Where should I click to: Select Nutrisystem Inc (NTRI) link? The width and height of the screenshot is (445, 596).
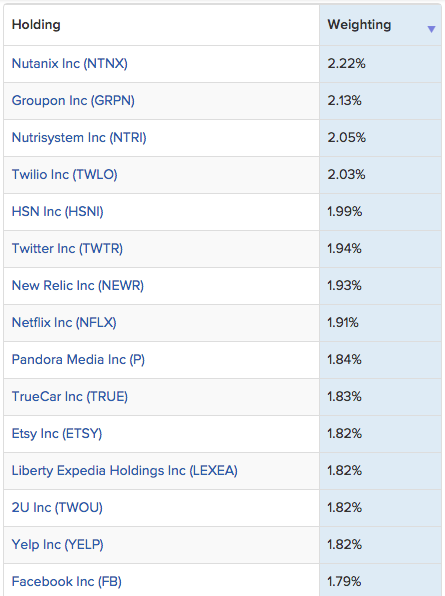[79, 138]
